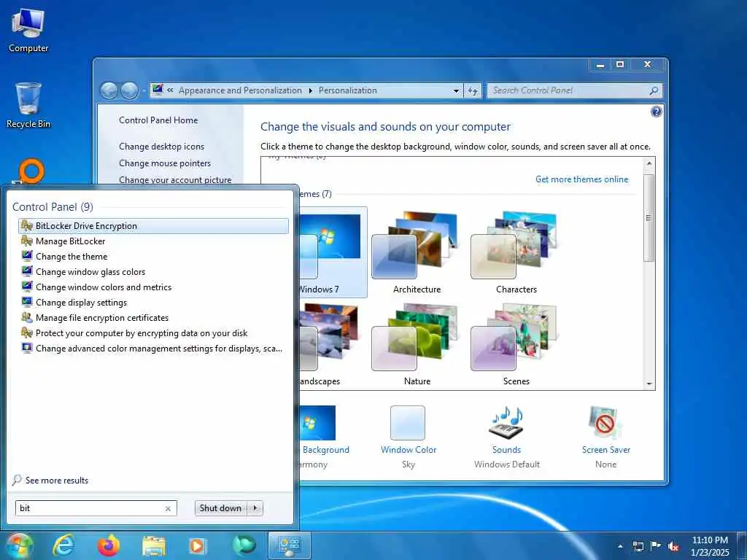Viewport: 747px width, 560px height.
Task: Click the network tray icon
Action: click(x=638, y=546)
